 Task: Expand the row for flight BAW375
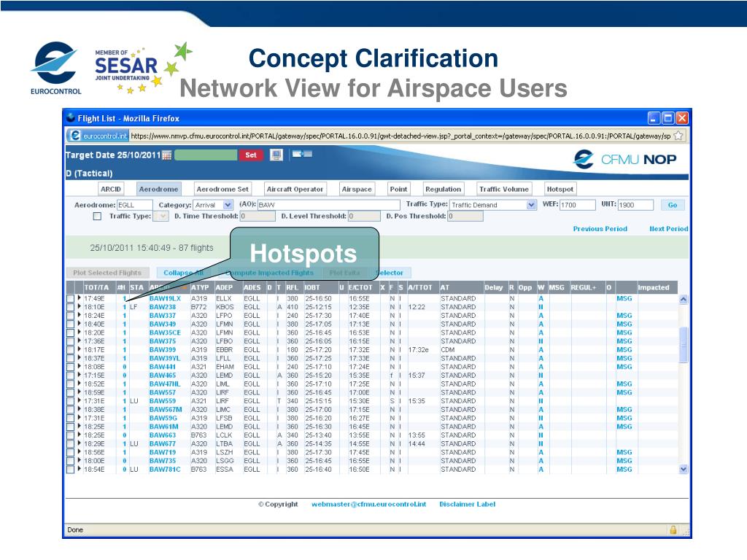[79, 341]
